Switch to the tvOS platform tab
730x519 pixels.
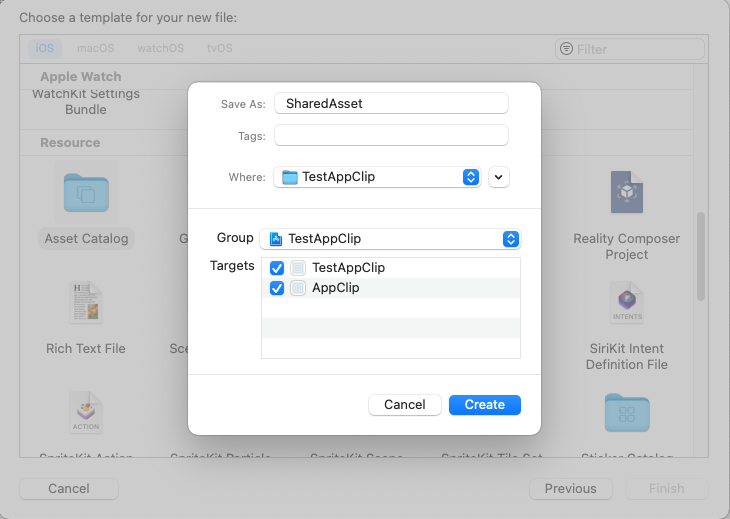[x=220, y=48]
